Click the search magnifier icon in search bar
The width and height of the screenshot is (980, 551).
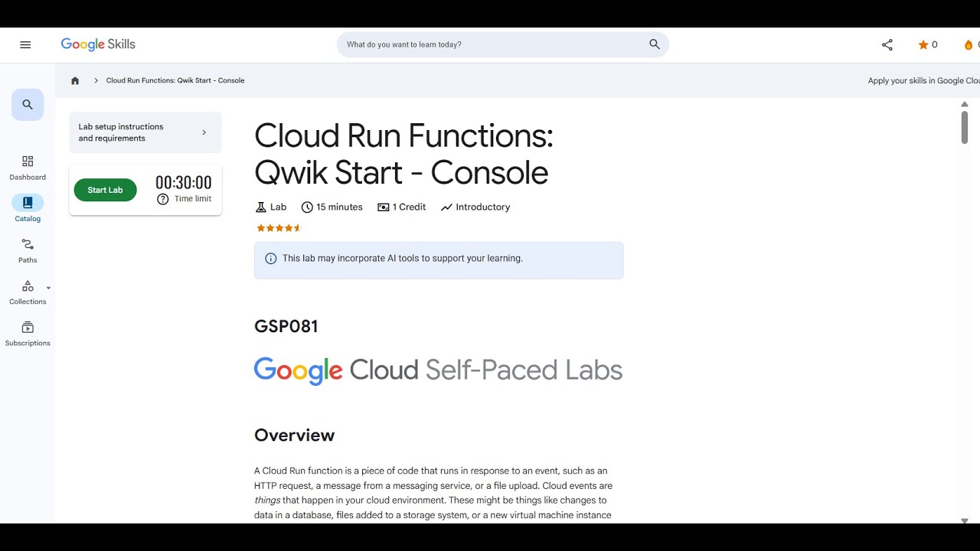655,44
